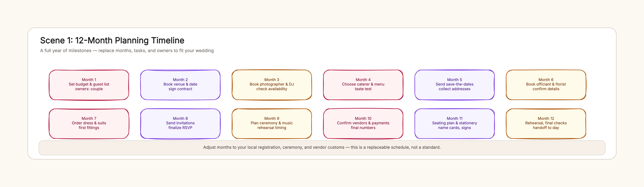Open the Month 8 invitations card
644x187 pixels.
point(180,123)
